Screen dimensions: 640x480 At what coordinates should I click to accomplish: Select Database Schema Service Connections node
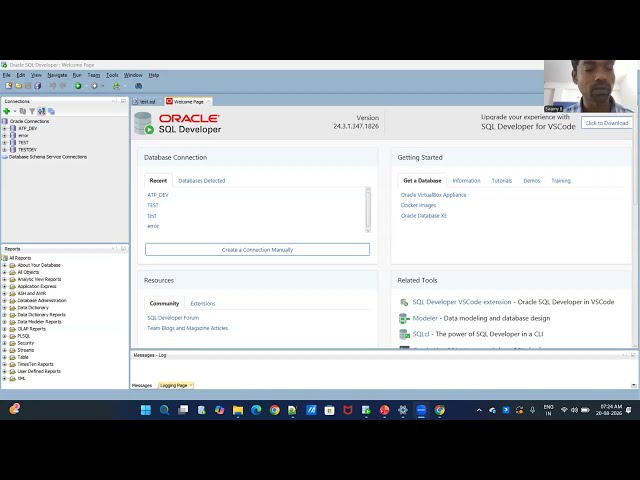click(x=48, y=157)
